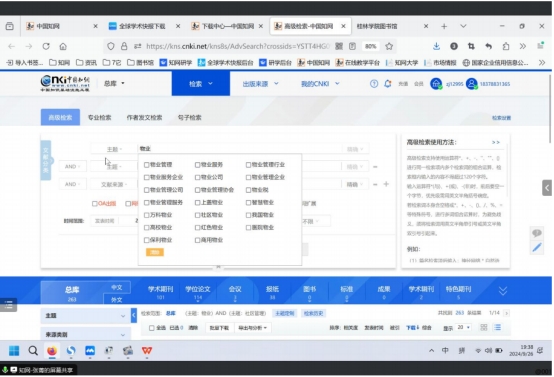Click the browser URL address bar
The width and height of the screenshot is (554, 377).
(x=237, y=46)
